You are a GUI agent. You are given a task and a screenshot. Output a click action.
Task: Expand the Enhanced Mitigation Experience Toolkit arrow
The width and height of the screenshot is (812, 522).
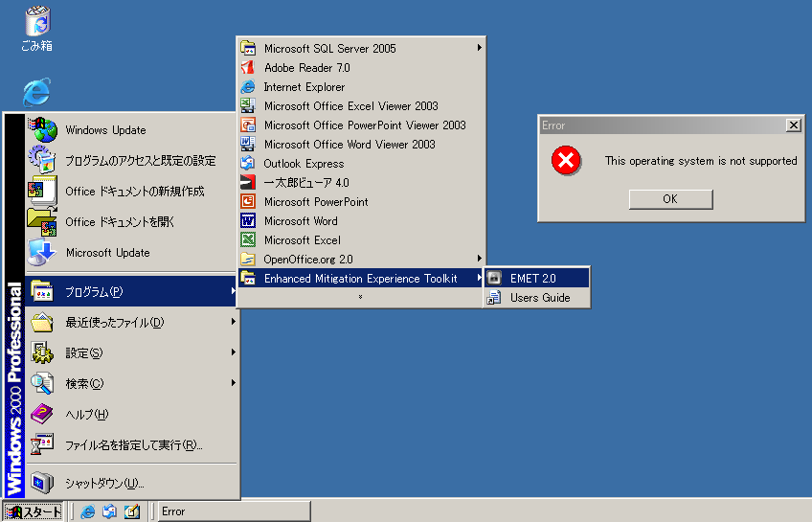pos(480,278)
